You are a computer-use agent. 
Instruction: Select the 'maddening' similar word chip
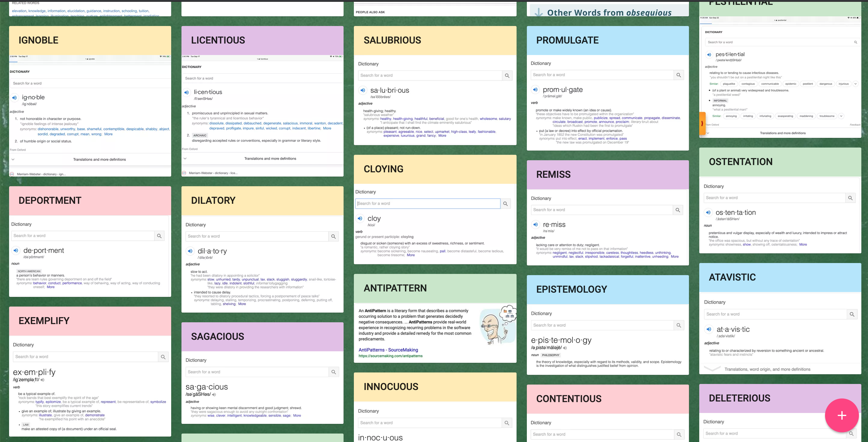point(806,116)
